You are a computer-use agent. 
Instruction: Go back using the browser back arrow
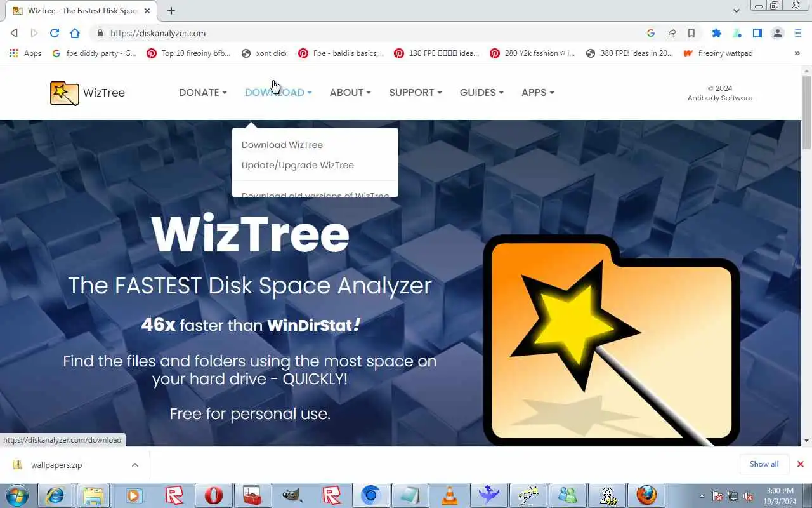(x=14, y=33)
